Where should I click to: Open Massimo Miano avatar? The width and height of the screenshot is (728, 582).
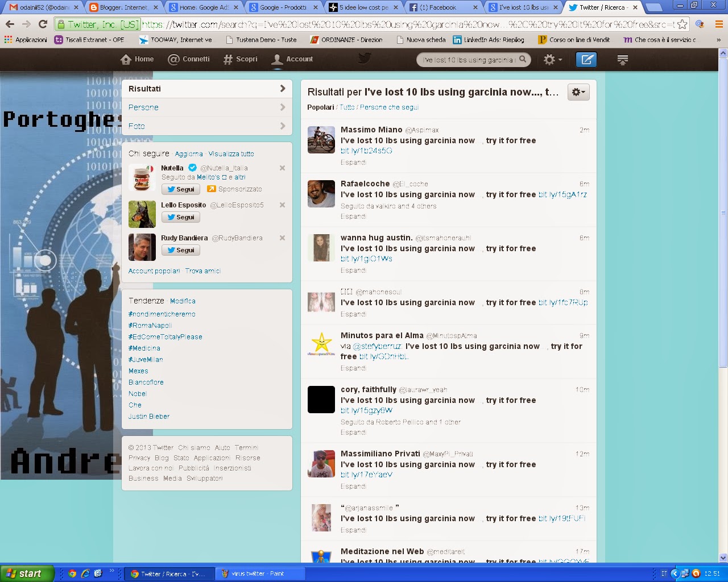coord(321,140)
